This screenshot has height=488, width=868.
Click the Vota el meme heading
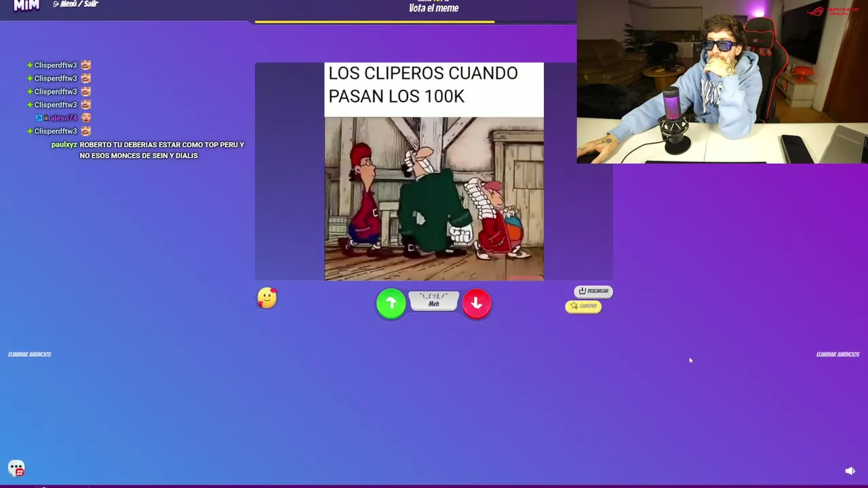tap(434, 8)
